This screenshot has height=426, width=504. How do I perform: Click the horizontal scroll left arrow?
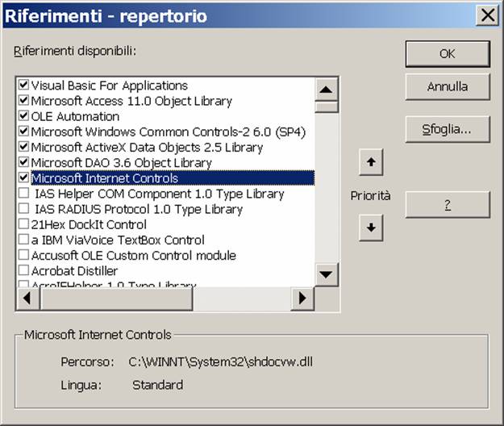click(x=27, y=299)
